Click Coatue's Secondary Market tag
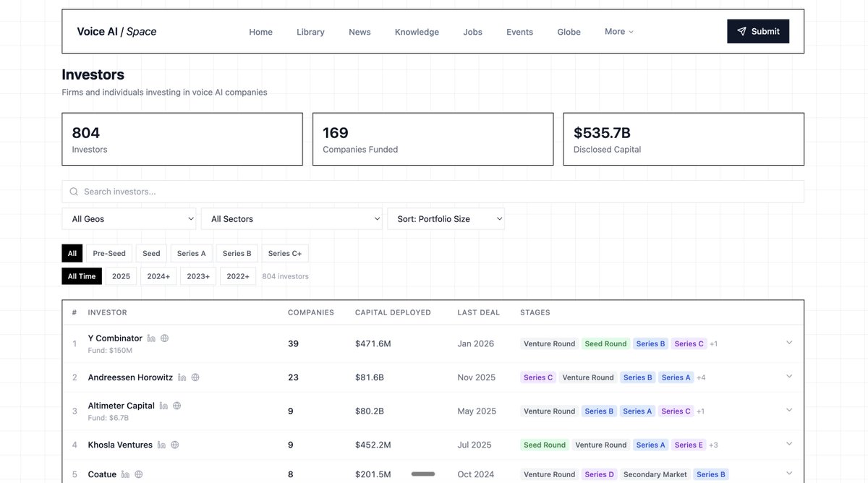This screenshot has height=483, width=868. [x=655, y=474]
